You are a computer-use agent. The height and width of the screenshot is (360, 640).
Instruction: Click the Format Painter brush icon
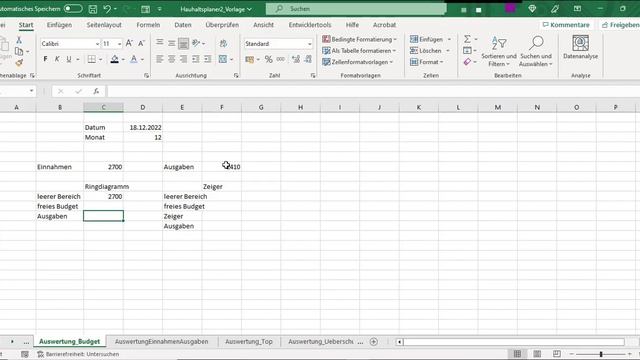click(x=19, y=63)
